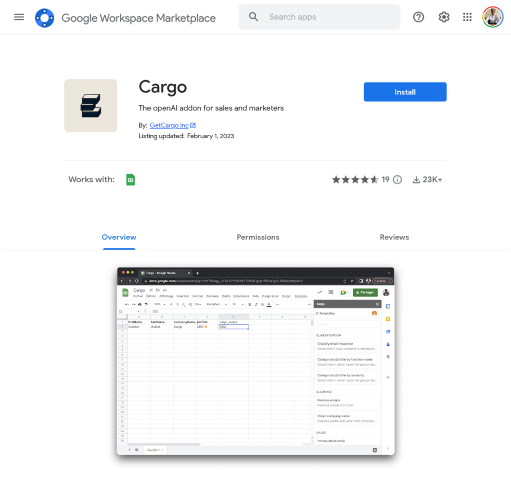The height and width of the screenshot is (480, 511).
Task: Open the Google apps grid
Action: pos(467,17)
